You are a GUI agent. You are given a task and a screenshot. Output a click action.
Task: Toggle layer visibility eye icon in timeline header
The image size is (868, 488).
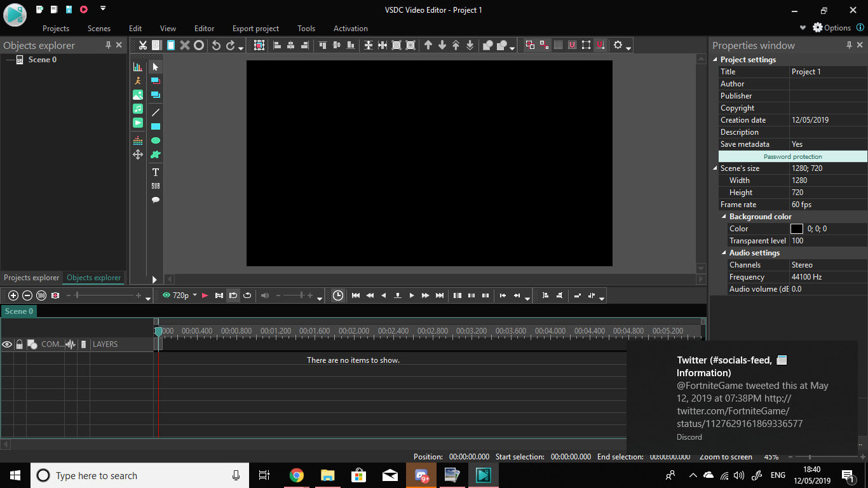tap(7, 344)
